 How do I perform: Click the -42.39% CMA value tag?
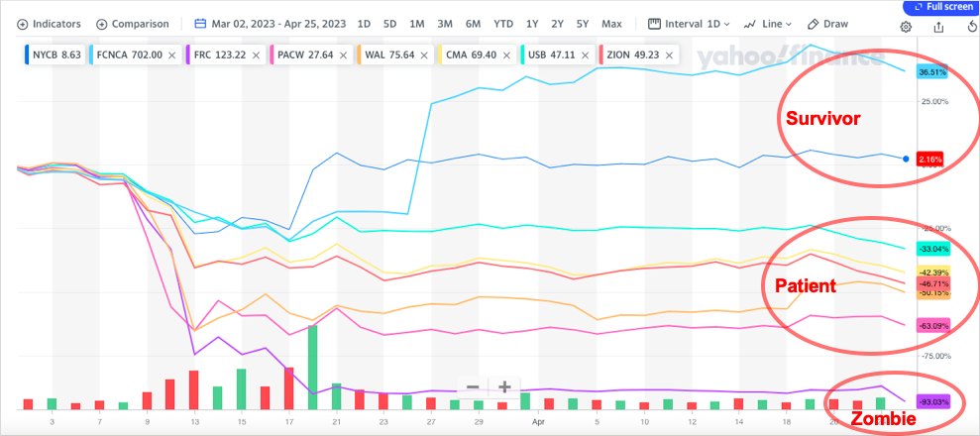click(x=933, y=272)
